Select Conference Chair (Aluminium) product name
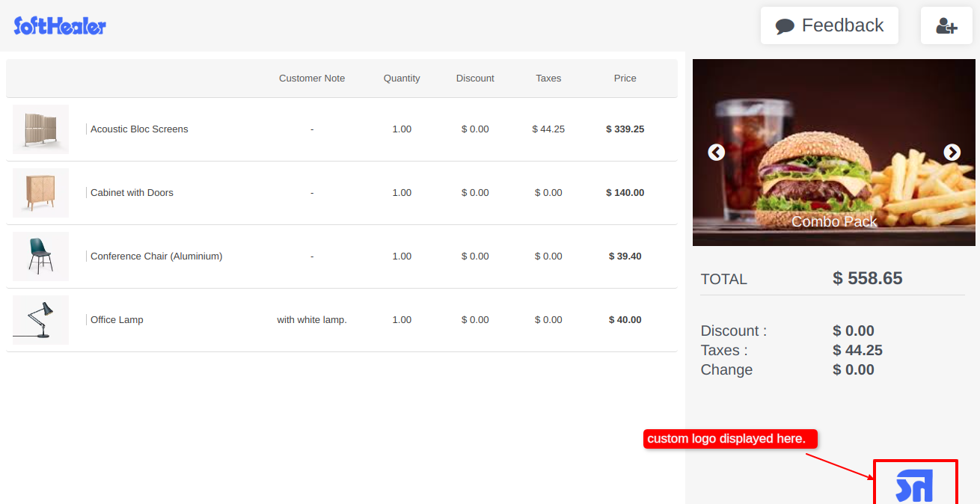The width and height of the screenshot is (980, 504). click(x=156, y=256)
